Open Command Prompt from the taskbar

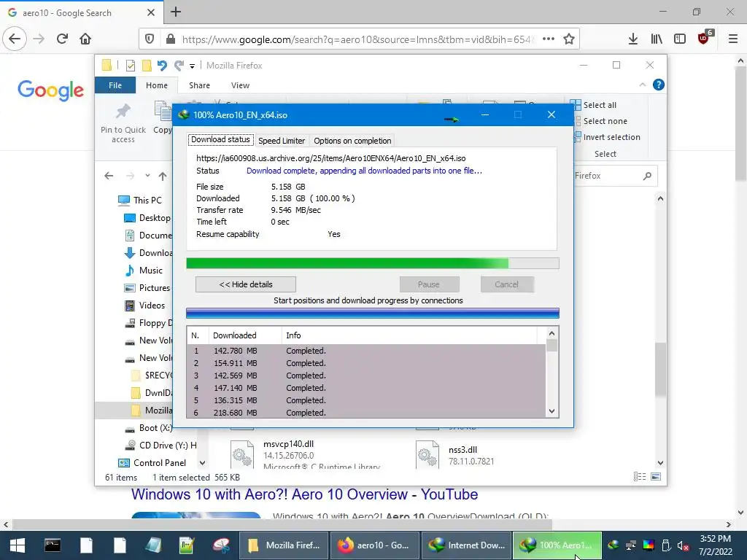[x=53, y=545]
